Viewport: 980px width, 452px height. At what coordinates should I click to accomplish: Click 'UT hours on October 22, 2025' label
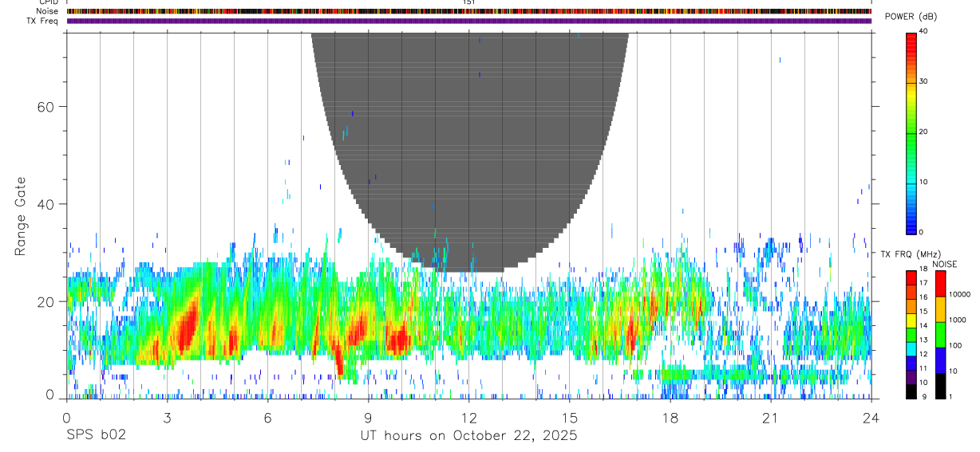[x=468, y=436]
